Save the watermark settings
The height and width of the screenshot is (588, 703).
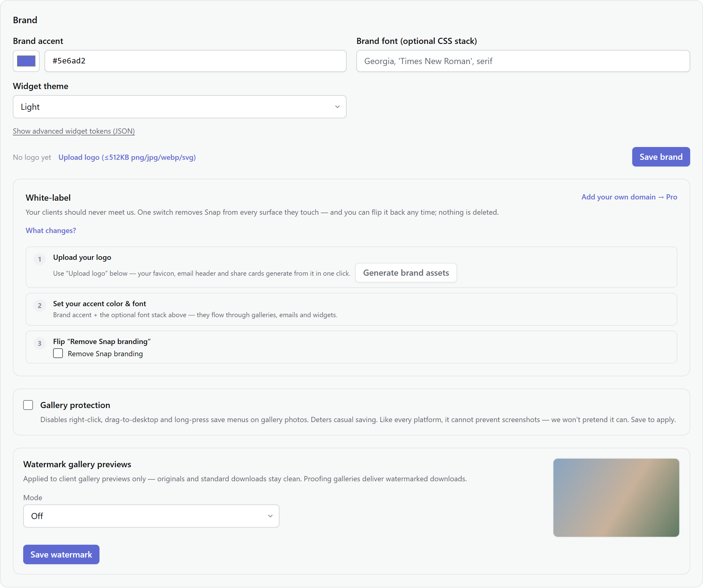(61, 554)
